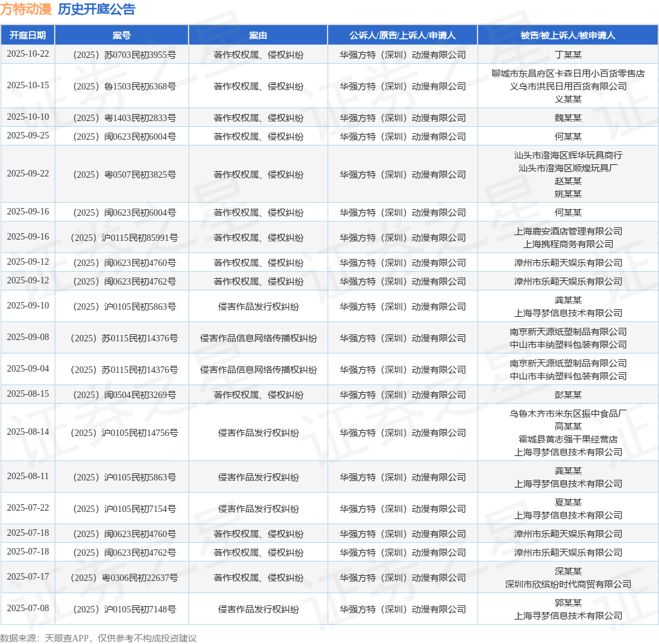Click the date 2025-07-22
Screen dimensions: 659x644
click(x=28, y=508)
